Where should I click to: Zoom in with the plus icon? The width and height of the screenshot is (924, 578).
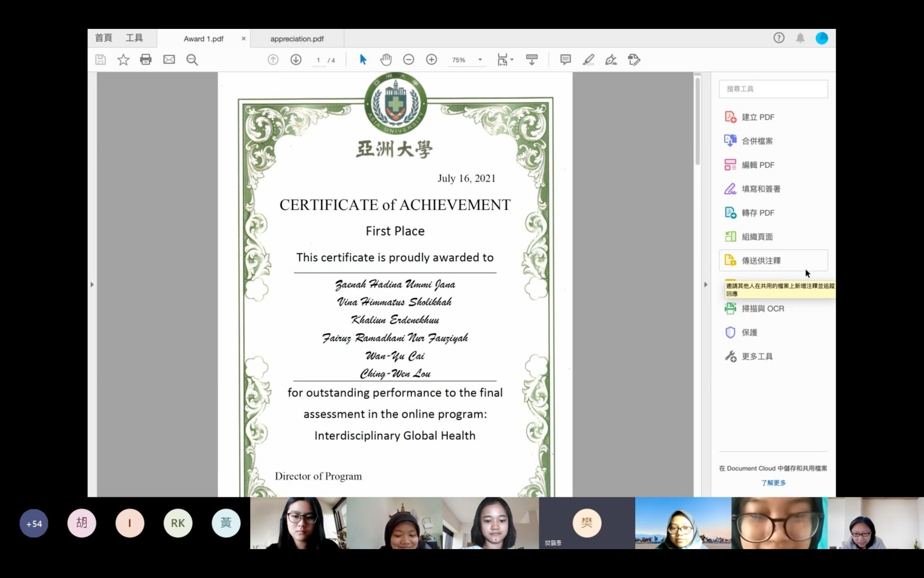(x=432, y=60)
